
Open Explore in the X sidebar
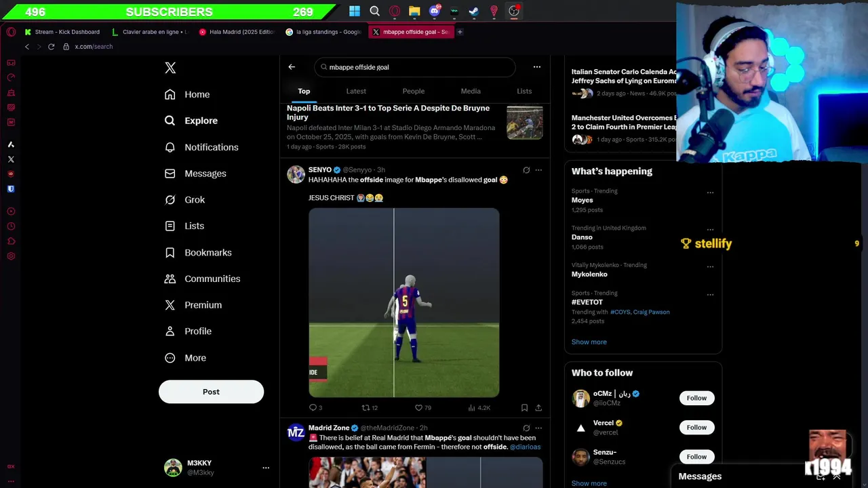(192, 121)
